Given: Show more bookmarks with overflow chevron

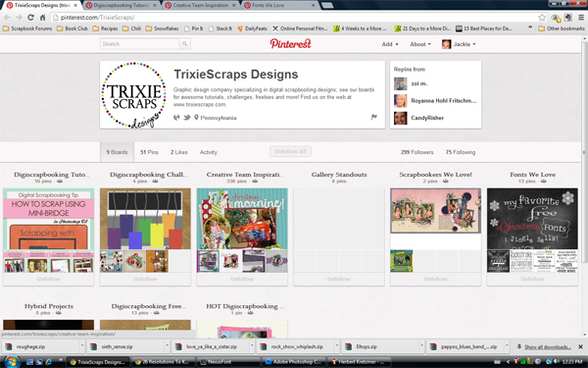Looking at the screenshot, I should click(x=530, y=28).
